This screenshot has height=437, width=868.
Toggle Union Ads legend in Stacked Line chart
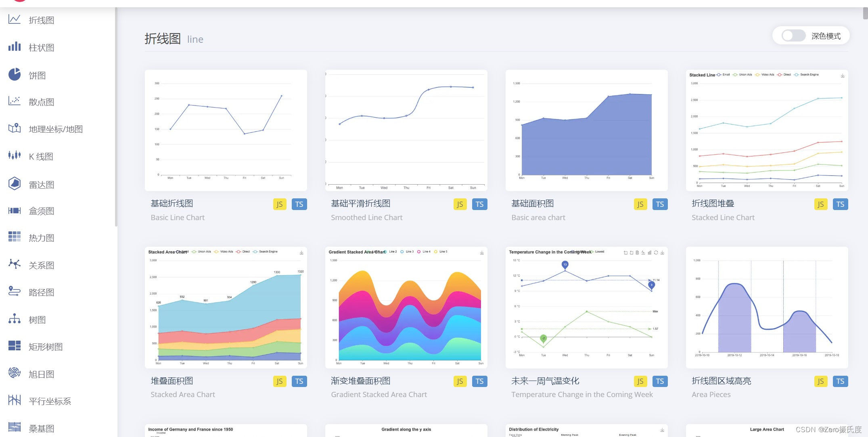coord(743,75)
